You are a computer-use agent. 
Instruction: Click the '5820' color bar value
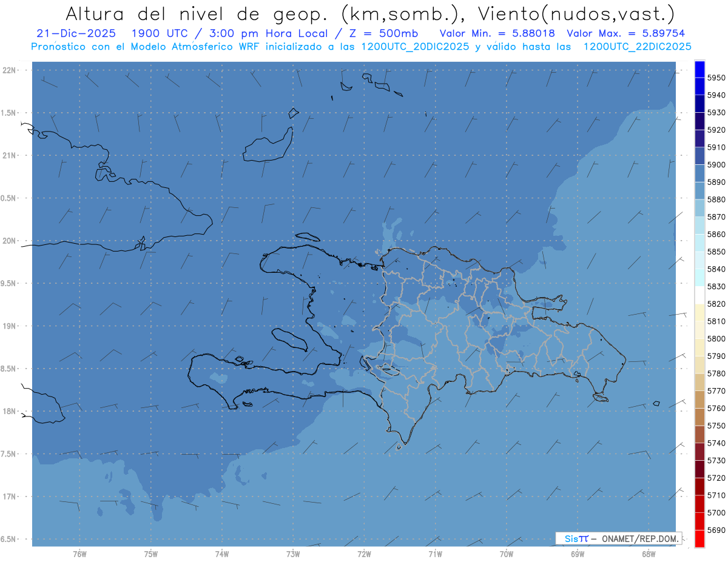coord(716,304)
